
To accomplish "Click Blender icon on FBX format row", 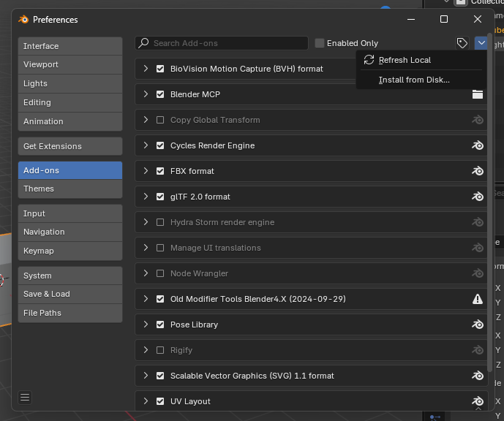I will coord(478,171).
